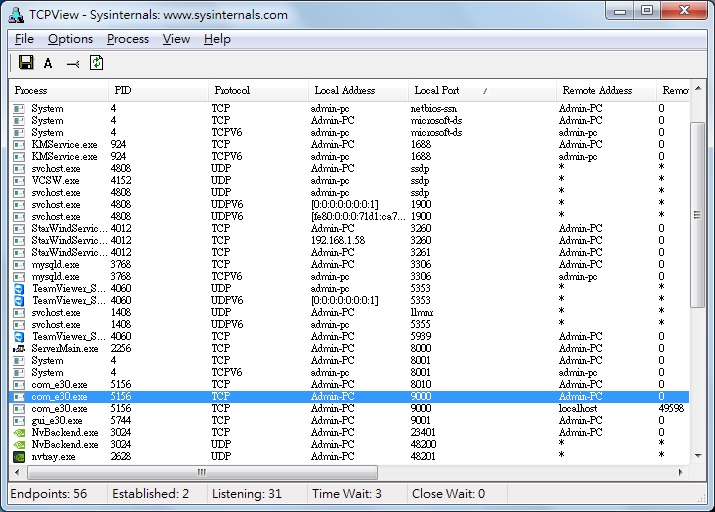Sort by the Process column header
Image resolution: width=715 pixels, height=512 pixels.
(x=58, y=90)
